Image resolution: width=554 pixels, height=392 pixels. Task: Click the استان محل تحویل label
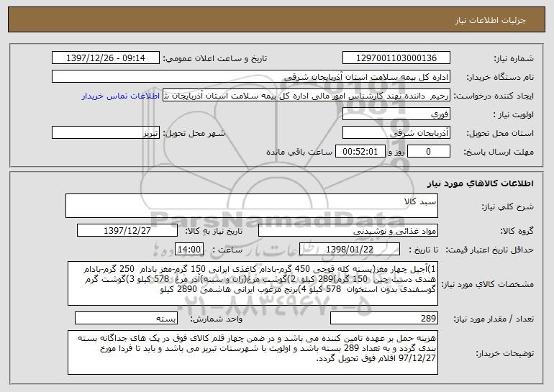click(x=500, y=134)
